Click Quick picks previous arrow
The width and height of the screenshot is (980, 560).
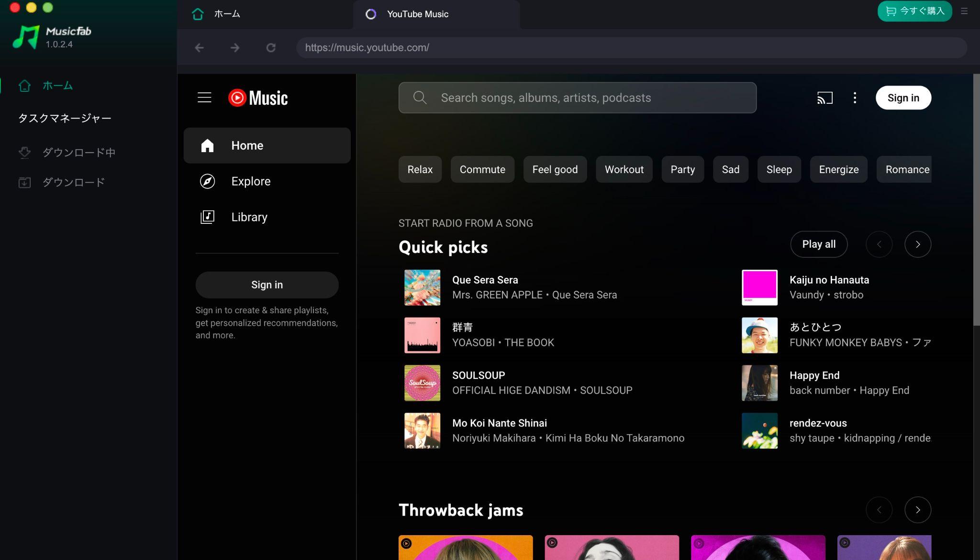tap(879, 244)
